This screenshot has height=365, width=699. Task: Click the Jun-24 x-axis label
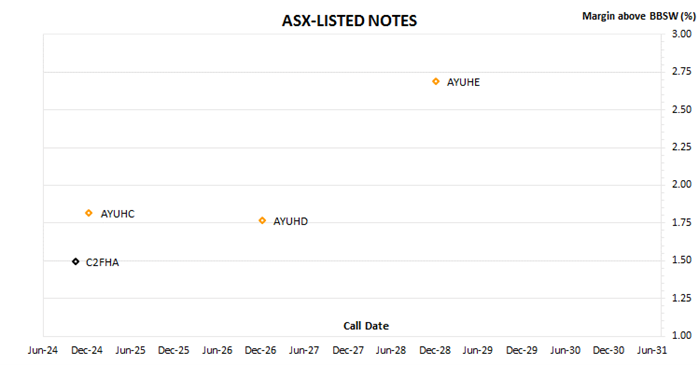tap(43, 350)
